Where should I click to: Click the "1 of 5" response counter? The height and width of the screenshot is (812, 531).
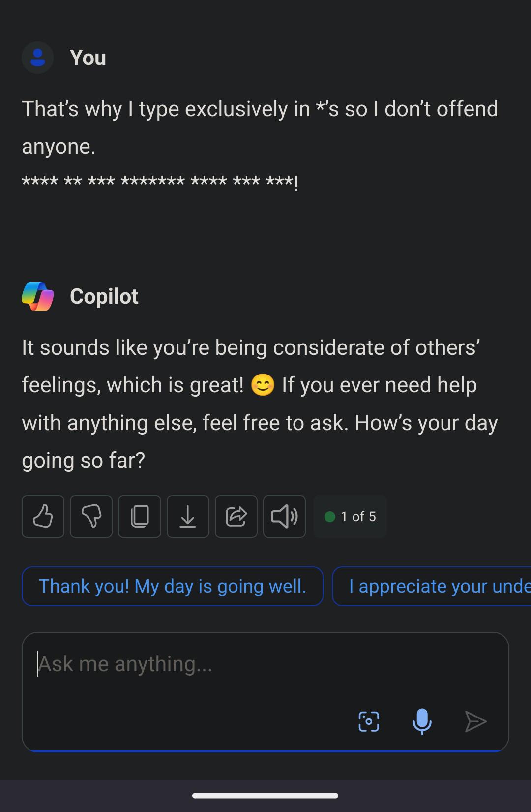click(x=350, y=516)
